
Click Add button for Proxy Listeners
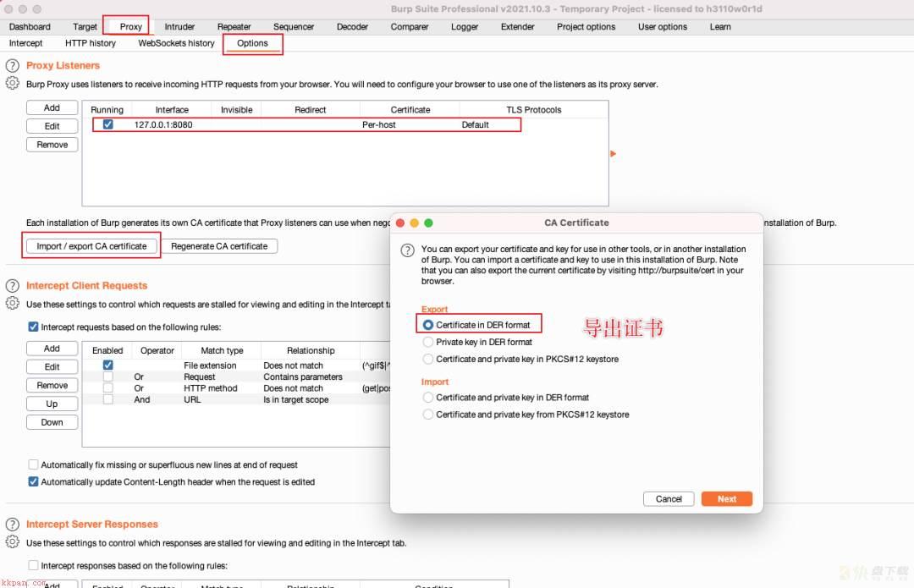tap(52, 107)
